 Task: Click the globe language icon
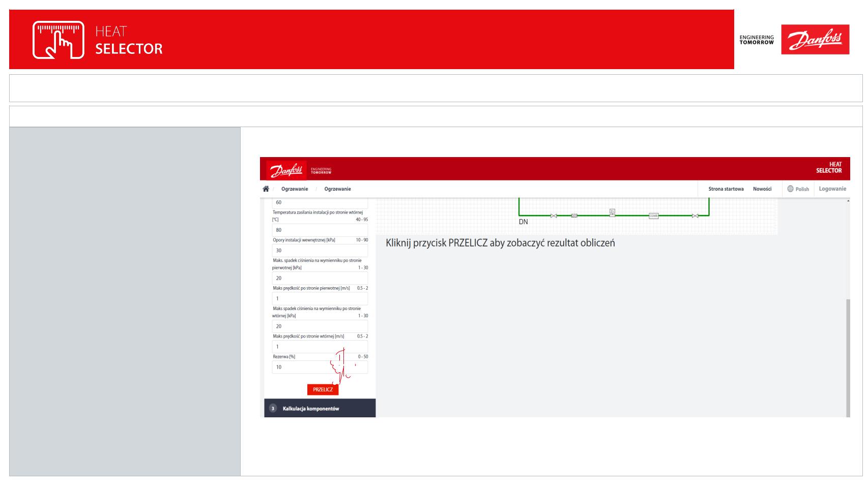tap(790, 189)
